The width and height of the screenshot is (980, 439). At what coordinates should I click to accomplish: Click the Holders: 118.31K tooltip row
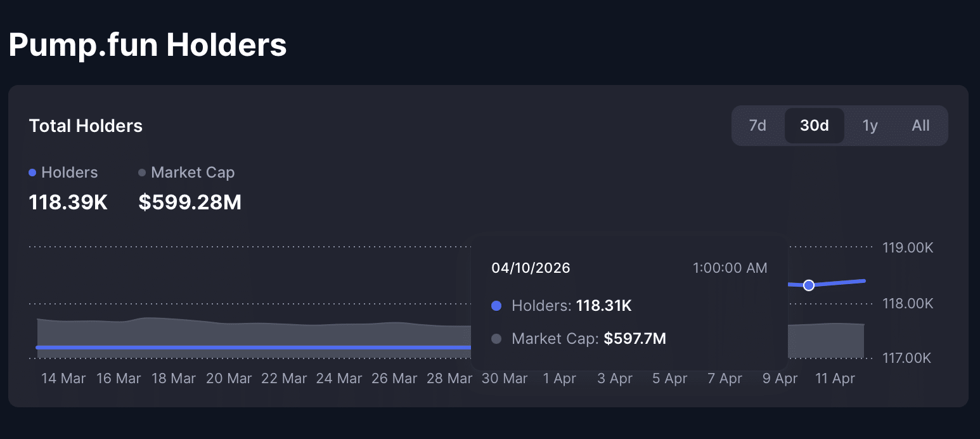coord(571,306)
